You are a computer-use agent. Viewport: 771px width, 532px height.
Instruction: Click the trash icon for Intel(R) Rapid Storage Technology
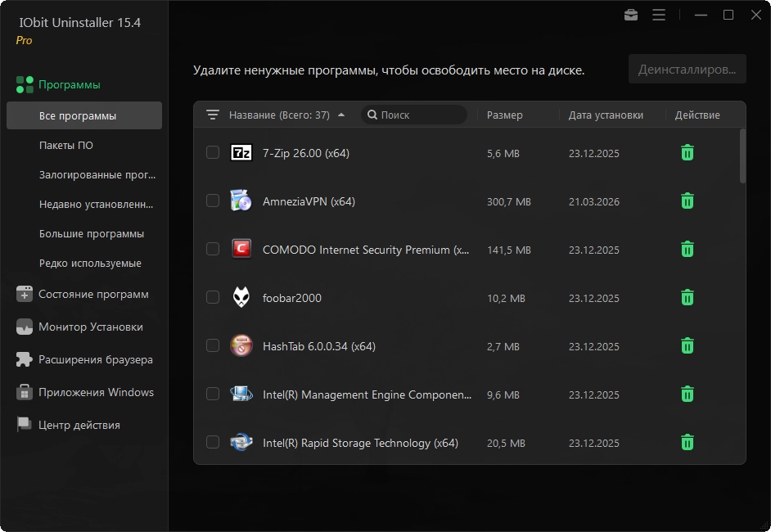pyautogui.click(x=688, y=442)
